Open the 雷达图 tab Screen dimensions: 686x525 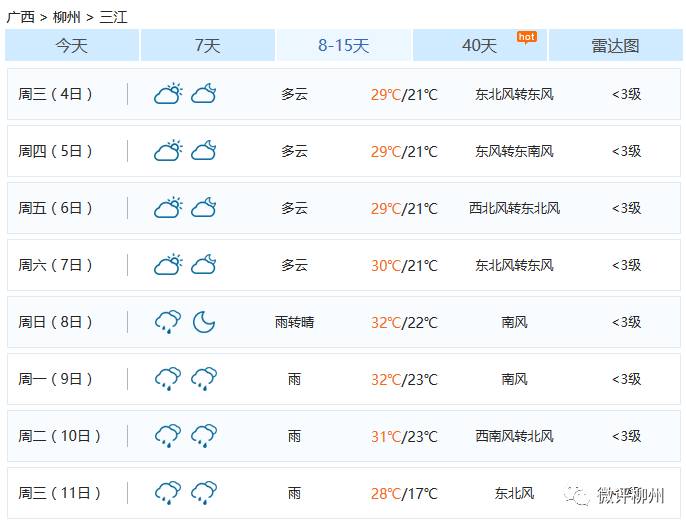pyautogui.click(x=616, y=45)
